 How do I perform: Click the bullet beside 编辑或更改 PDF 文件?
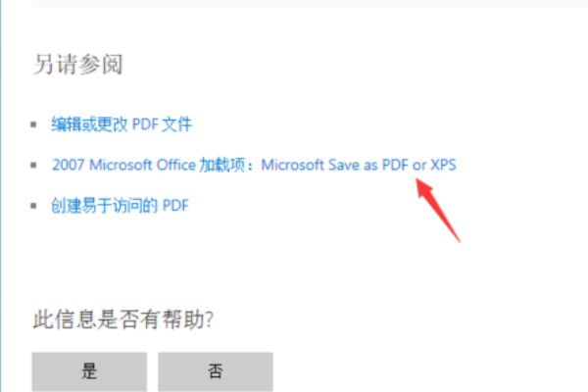33,124
